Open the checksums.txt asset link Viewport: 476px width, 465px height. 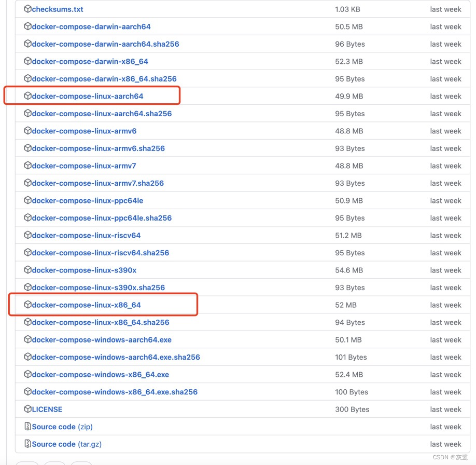(58, 9)
